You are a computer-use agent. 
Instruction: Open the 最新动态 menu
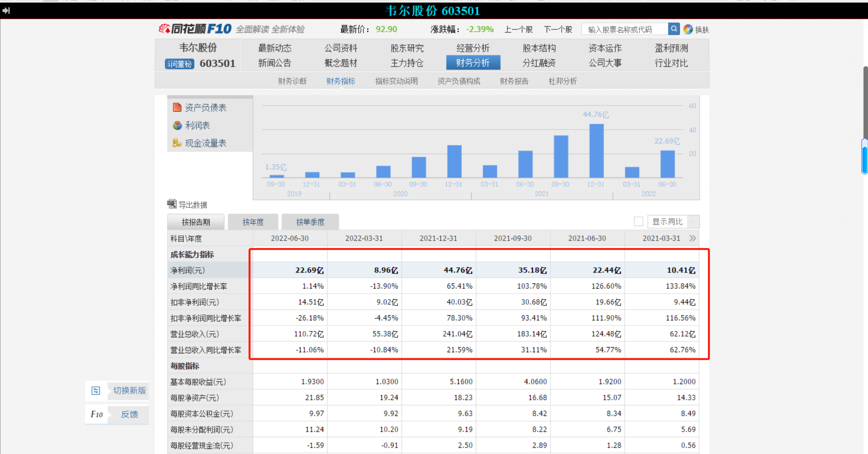[x=275, y=48]
